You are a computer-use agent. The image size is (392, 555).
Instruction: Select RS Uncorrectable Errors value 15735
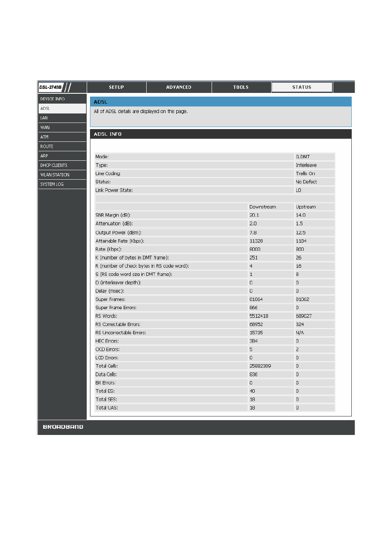coord(256,333)
